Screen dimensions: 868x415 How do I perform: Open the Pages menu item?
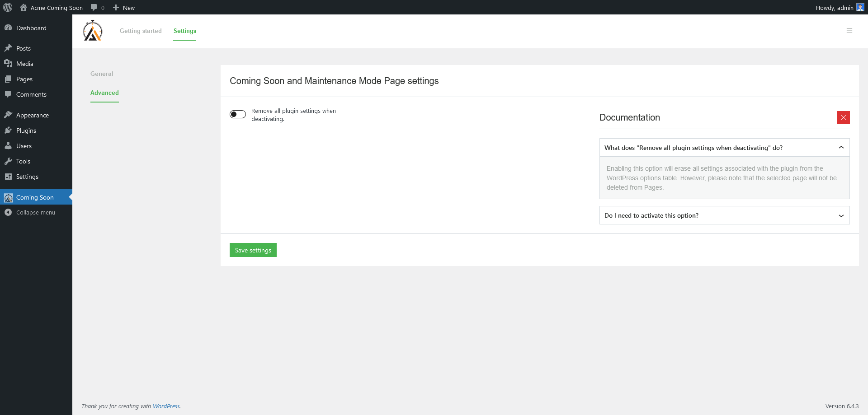coord(36,79)
